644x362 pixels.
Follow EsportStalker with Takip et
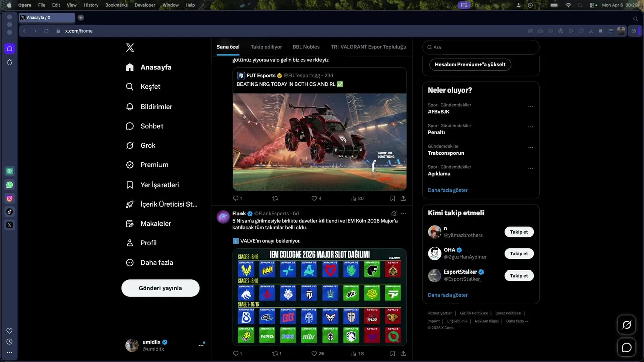coord(519,276)
